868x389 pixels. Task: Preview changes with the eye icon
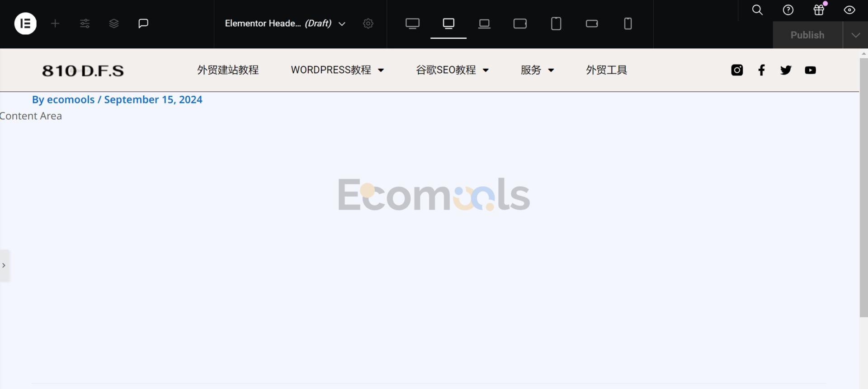pyautogui.click(x=849, y=10)
